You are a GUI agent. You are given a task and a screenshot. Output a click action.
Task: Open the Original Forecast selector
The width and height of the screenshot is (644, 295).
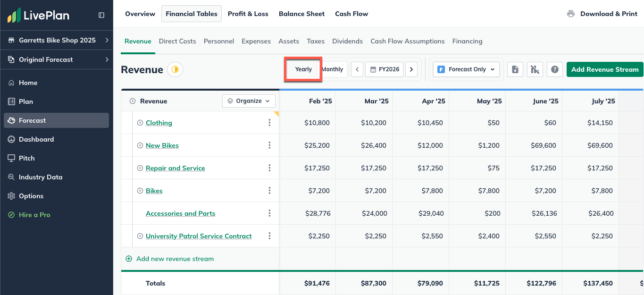click(57, 59)
